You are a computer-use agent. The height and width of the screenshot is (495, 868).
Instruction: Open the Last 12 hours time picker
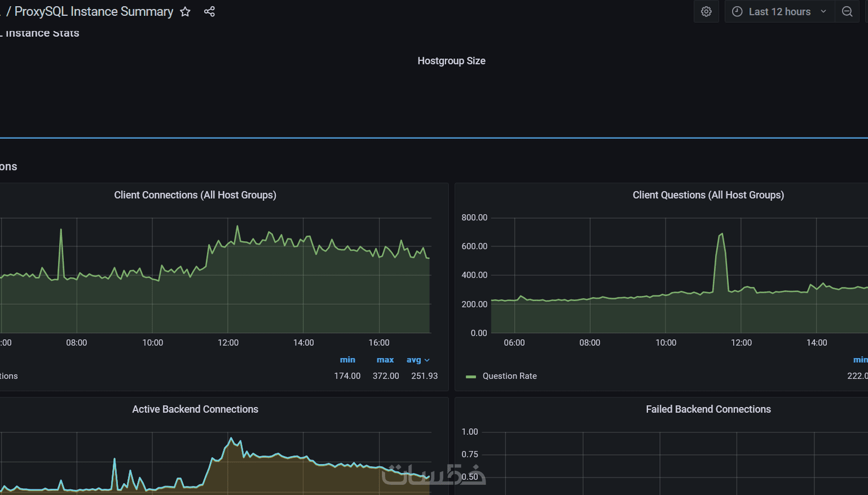[x=780, y=12]
